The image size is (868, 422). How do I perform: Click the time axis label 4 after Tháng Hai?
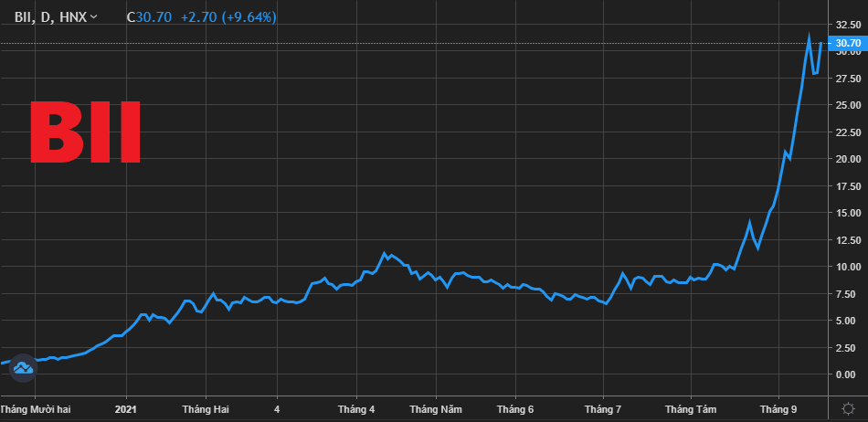(x=277, y=410)
